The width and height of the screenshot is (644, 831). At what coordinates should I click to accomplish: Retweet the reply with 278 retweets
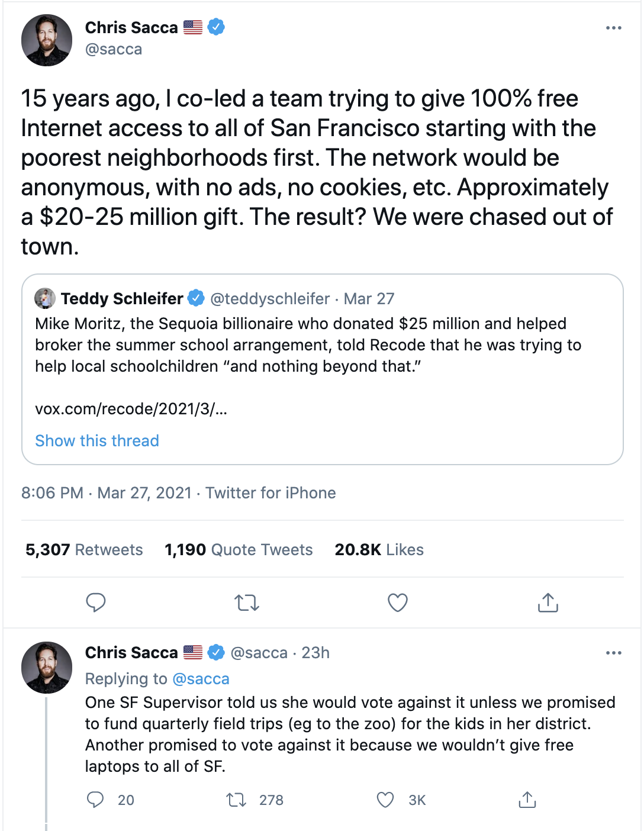tap(237, 800)
